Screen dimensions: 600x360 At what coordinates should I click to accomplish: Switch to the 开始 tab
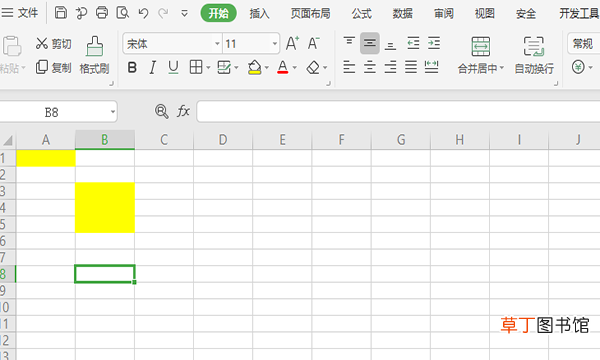pos(218,13)
